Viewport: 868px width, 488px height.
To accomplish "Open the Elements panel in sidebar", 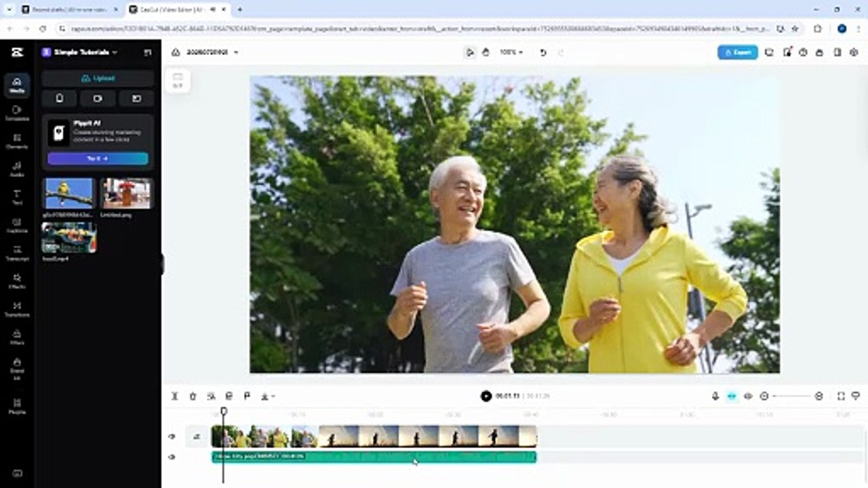I will [17, 141].
